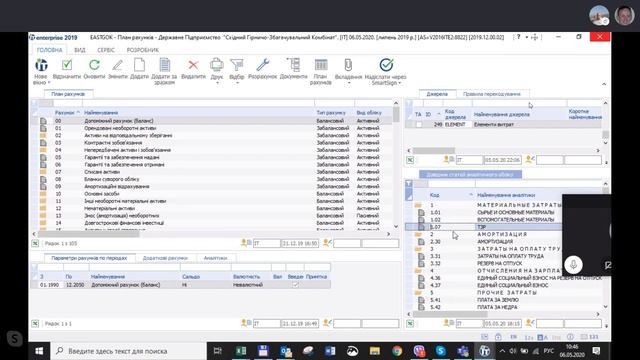
Task: Expand folder 2 АМОРТИЗАЦИЯ
Action: 418,234
